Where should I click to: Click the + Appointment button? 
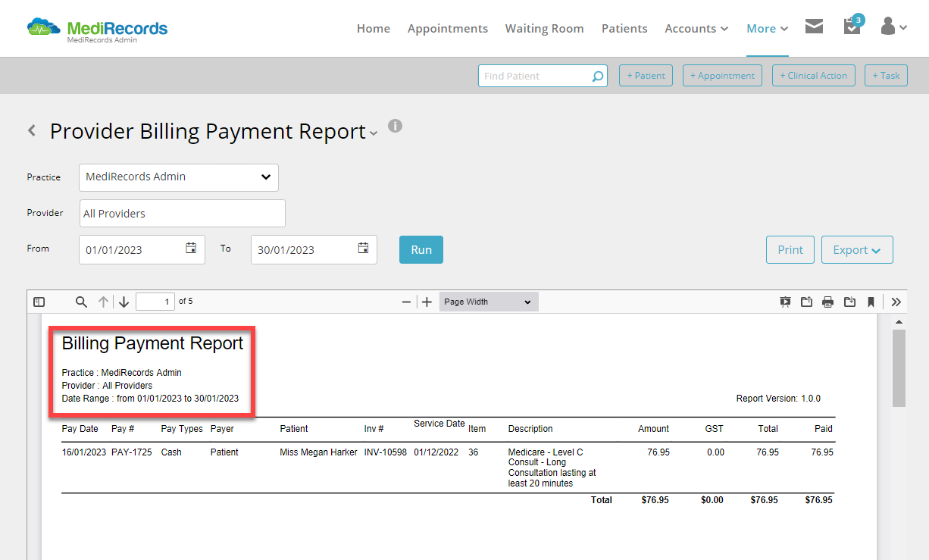[x=722, y=76]
